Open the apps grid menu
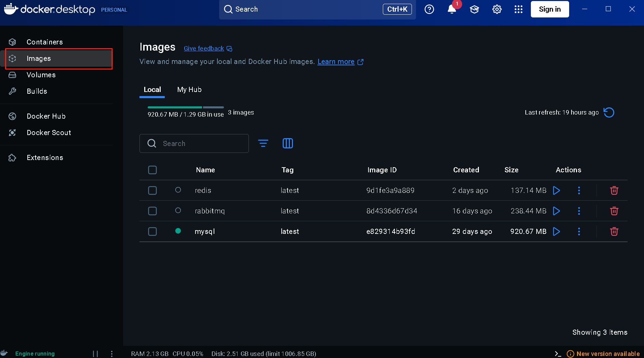Image resolution: width=644 pixels, height=358 pixels. (x=519, y=9)
